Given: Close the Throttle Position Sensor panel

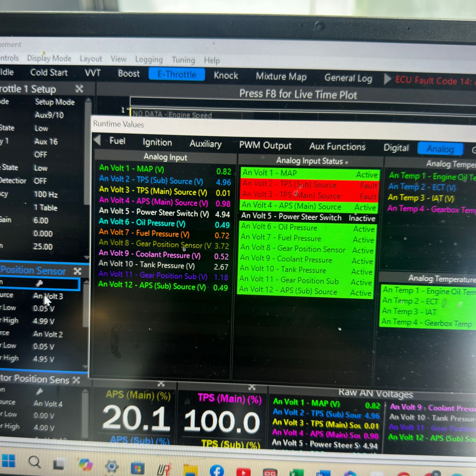Looking at the screenshot, I should (78, 272).
